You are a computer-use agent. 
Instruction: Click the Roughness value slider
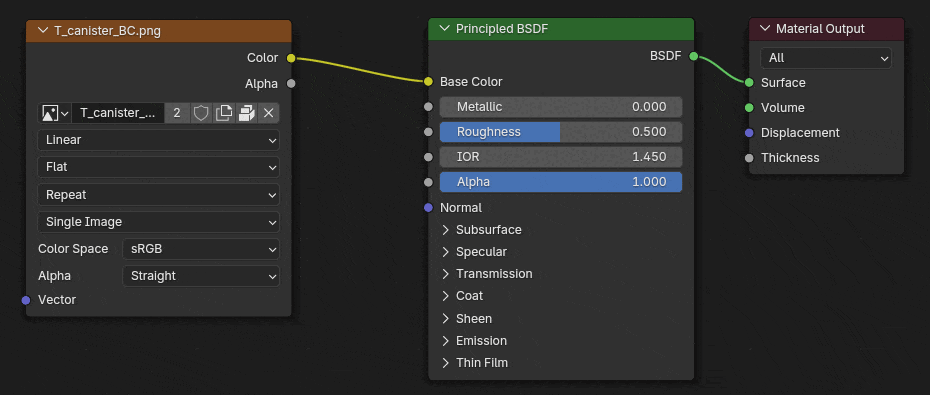click(x=560, y=132)
